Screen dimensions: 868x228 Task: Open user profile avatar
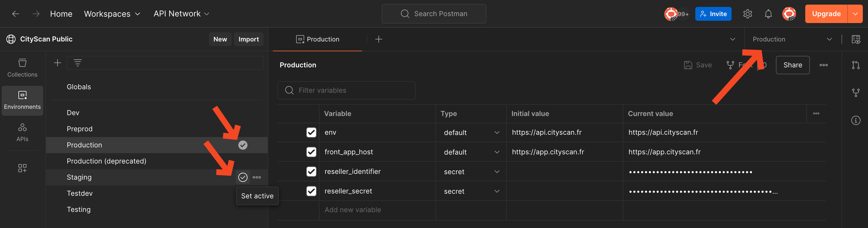[x=789, y=14]
